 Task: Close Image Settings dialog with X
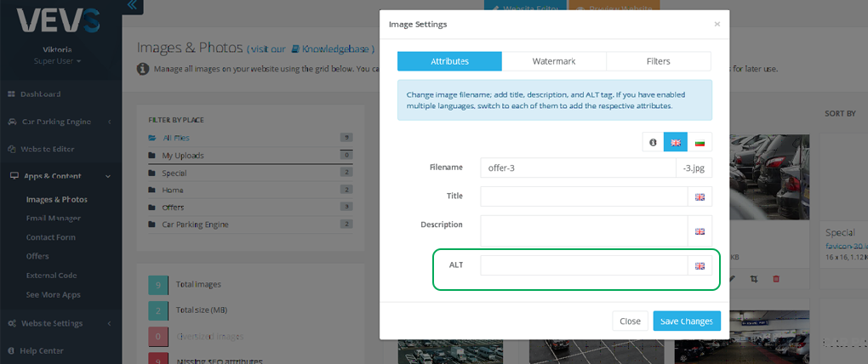pyautogui.click(x=717, y=25)
